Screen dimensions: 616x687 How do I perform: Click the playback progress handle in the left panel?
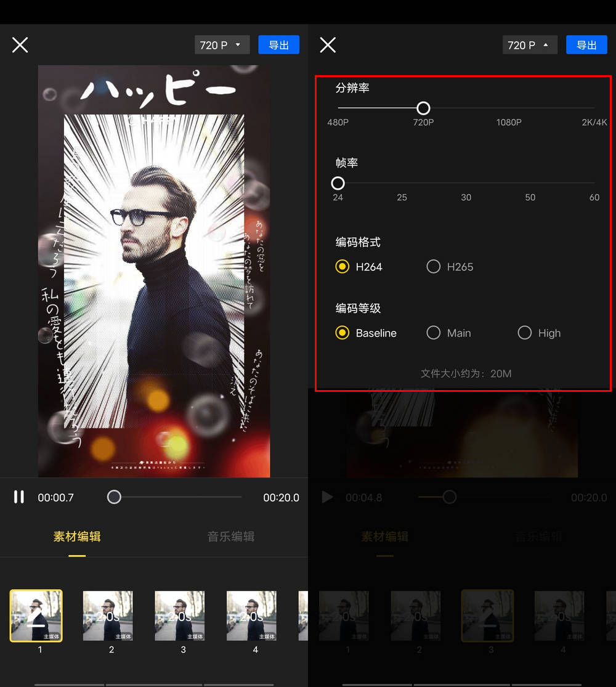click(x=114, y=497)
